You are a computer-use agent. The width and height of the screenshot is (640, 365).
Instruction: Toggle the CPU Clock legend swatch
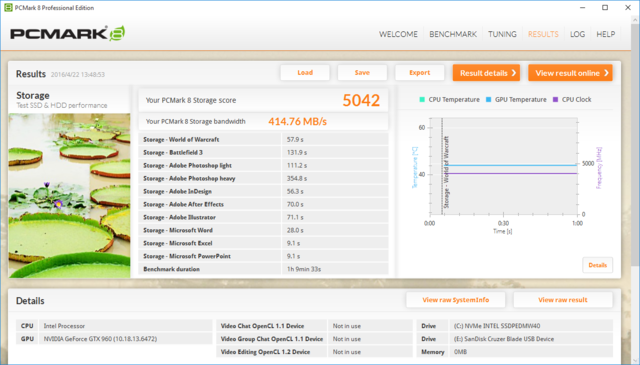coord(555,100)
